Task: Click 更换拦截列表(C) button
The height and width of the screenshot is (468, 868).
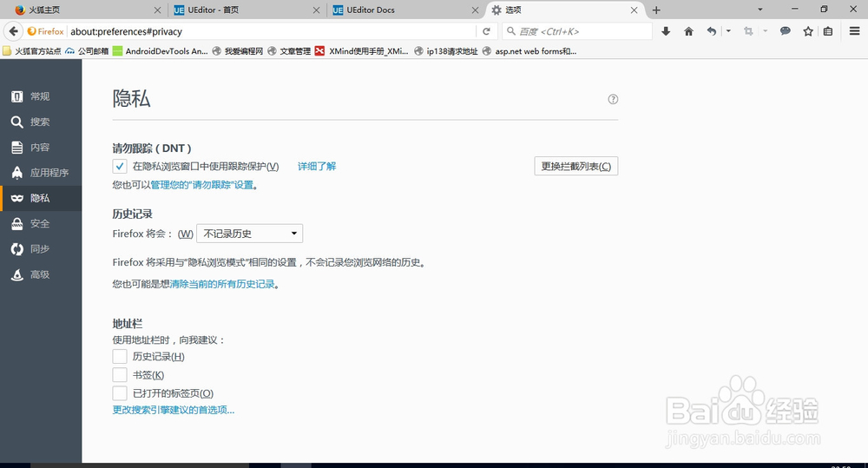Action: [x=575, y=166]
